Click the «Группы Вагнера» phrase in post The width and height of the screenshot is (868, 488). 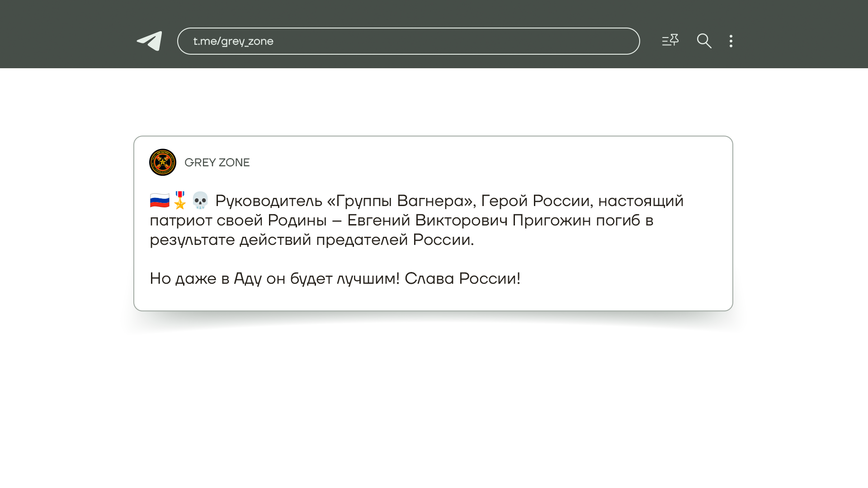pos(401,201)
